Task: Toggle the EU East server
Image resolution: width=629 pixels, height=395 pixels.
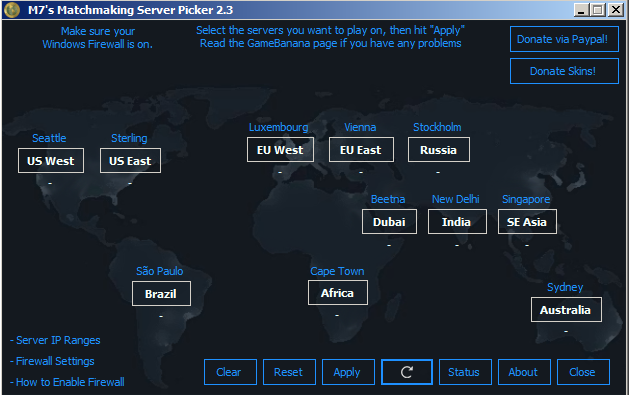Action: pyautogui.click(x=361, y=150)
